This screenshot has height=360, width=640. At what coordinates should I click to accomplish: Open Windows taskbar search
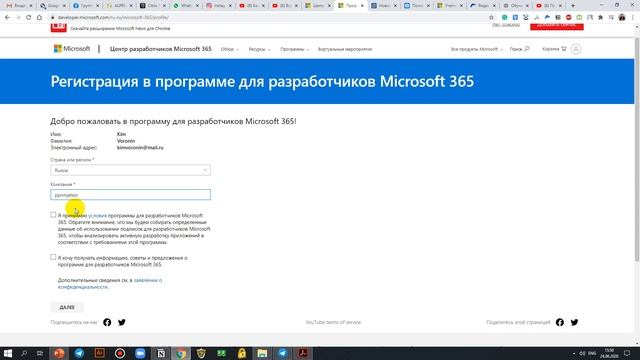point(24,353)
